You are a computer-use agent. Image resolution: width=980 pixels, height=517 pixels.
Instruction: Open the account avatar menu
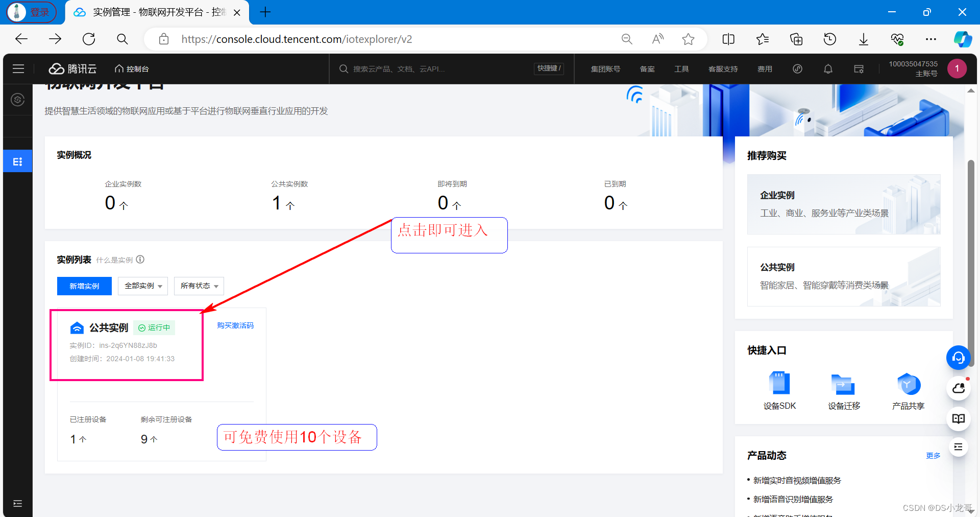957,68
